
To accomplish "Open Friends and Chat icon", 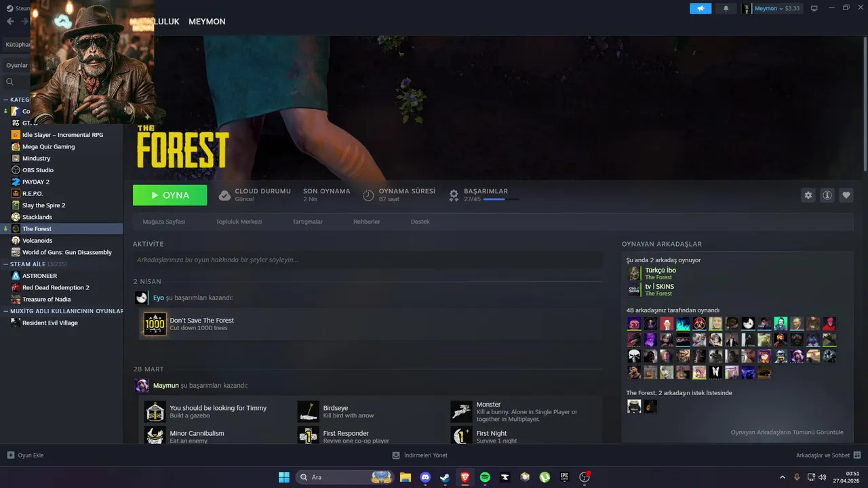I will [x=857, y=455].
